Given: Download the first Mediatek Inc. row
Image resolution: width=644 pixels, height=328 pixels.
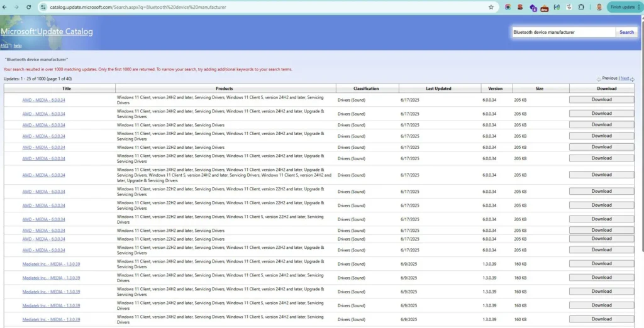Looking at the screenshot, I should (x=601, y=263).
